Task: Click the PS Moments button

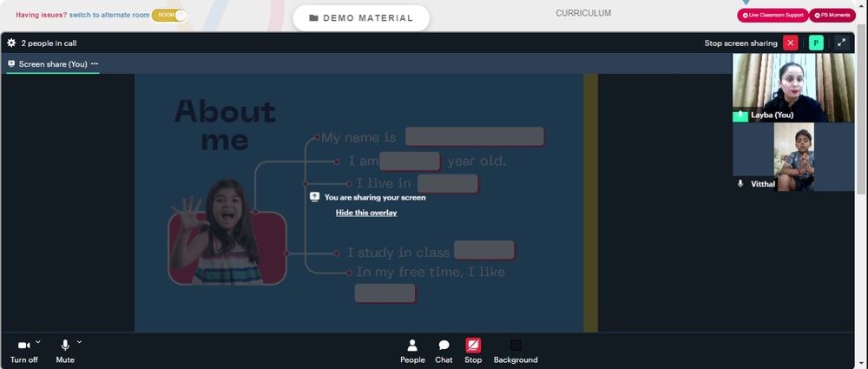Action: pyautogui.click(x=832, y=16)
